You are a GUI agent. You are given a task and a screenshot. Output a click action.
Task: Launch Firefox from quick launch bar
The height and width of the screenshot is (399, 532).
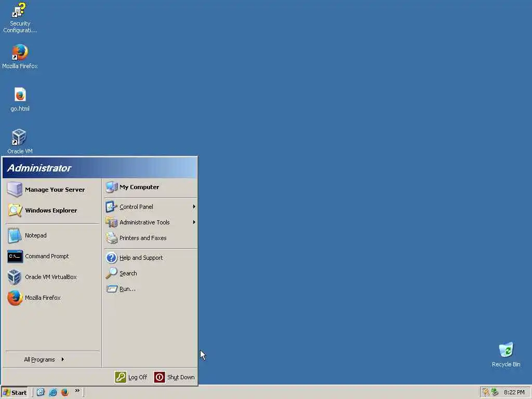pyautogui.click(x=65, y=392)
